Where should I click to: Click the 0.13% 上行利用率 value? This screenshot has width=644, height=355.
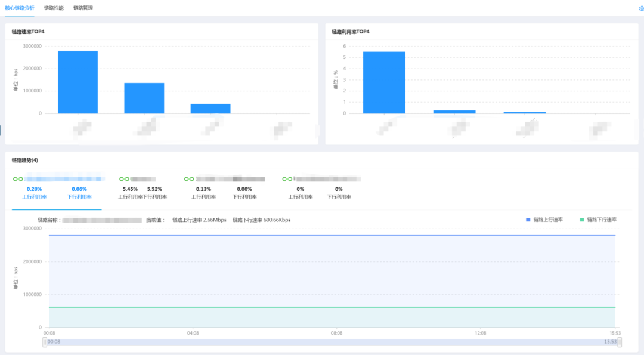click(x=203, y=189)
